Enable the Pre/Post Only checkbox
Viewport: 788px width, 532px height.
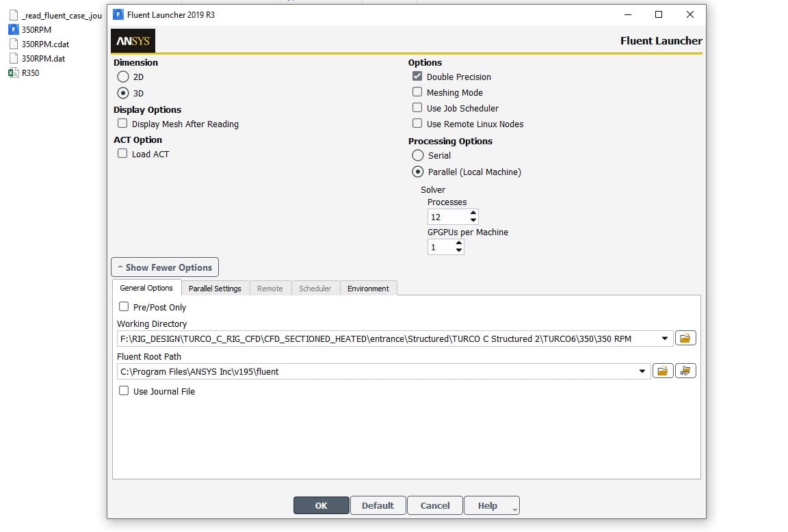[124, 306]
